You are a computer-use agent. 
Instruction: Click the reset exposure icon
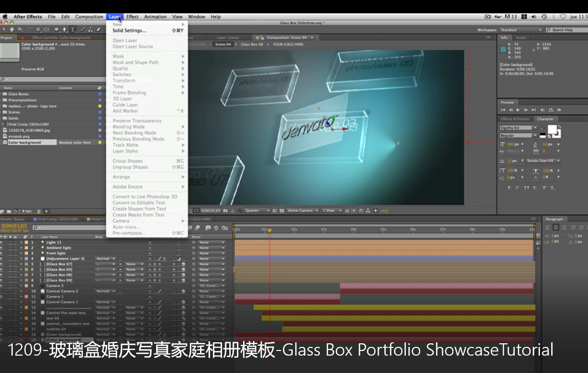(376, 211)
